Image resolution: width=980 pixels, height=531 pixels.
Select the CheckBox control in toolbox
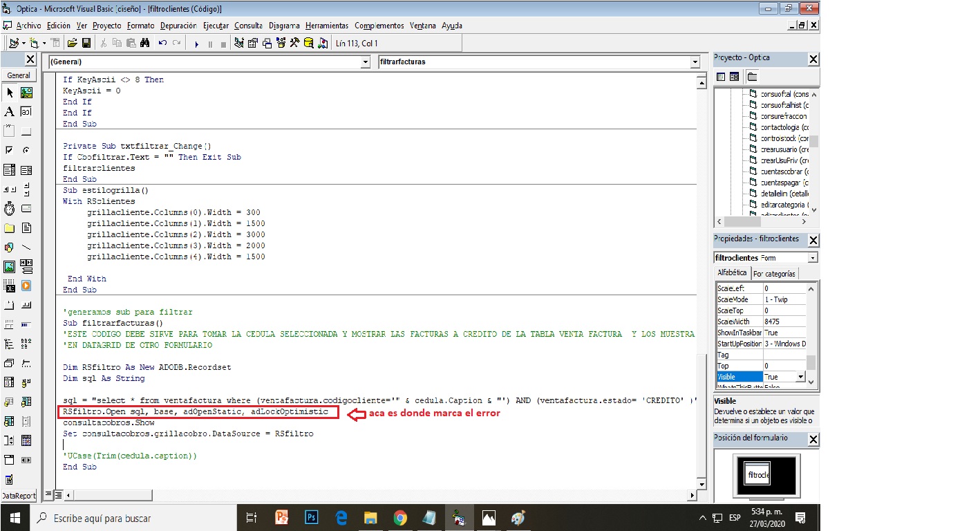[10, 150]
